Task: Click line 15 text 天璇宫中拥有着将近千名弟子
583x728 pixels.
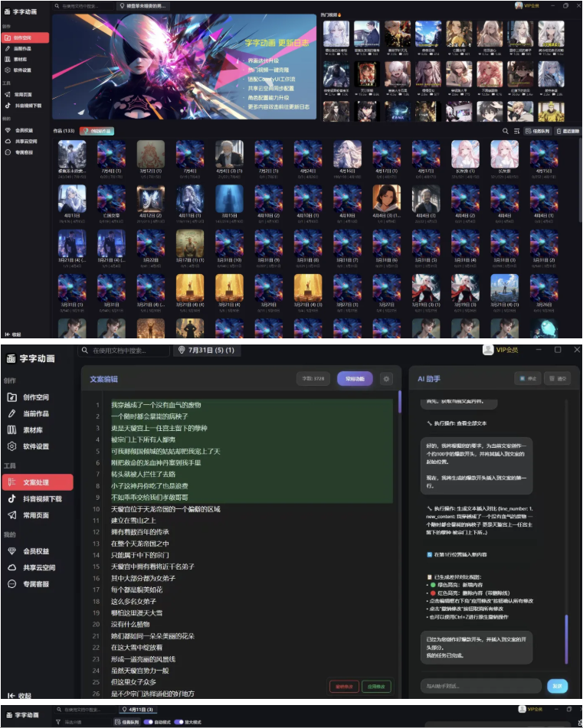Action: tap(152, 567)
